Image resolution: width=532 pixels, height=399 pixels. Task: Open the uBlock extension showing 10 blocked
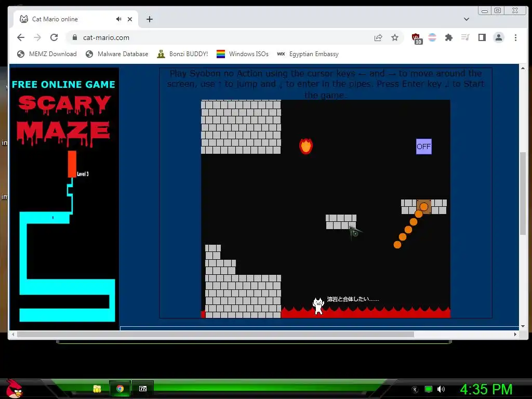(x=416, y=38)
